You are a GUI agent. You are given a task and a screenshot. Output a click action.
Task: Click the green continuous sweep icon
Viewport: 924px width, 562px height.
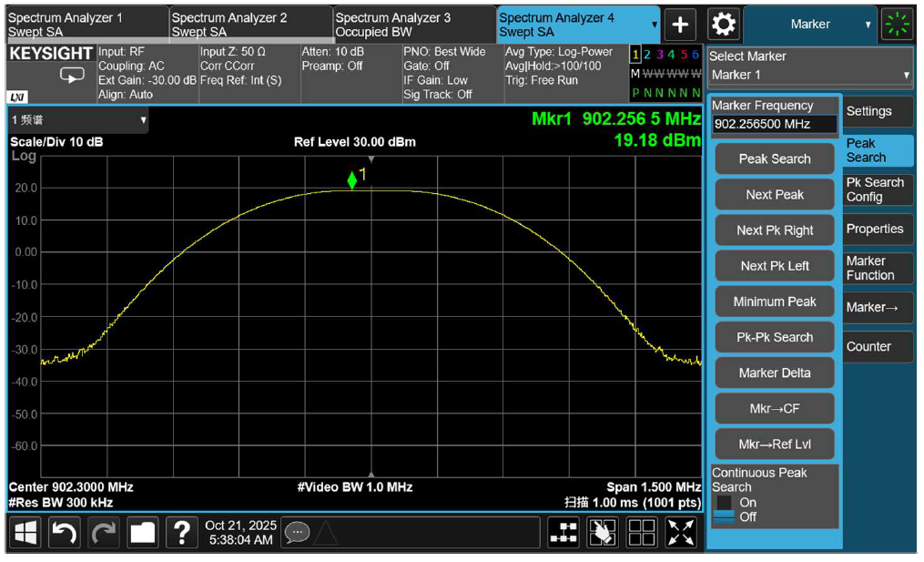[897, 25]
